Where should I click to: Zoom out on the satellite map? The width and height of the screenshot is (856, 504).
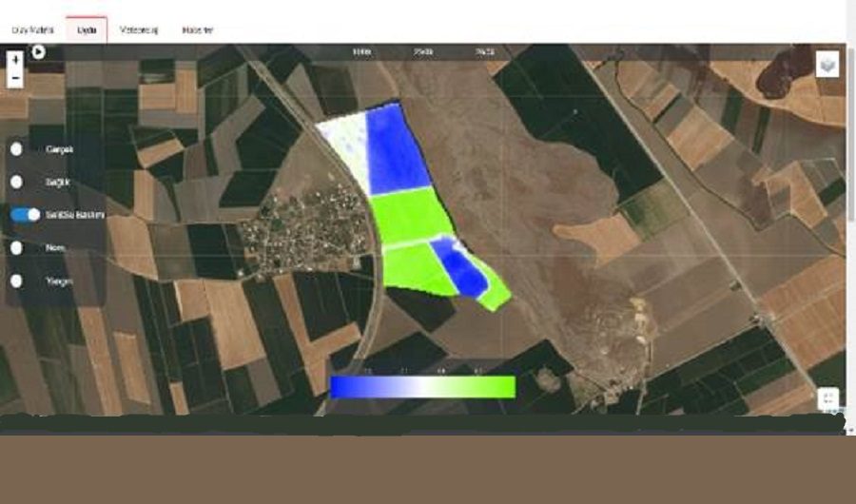point(15,79)
